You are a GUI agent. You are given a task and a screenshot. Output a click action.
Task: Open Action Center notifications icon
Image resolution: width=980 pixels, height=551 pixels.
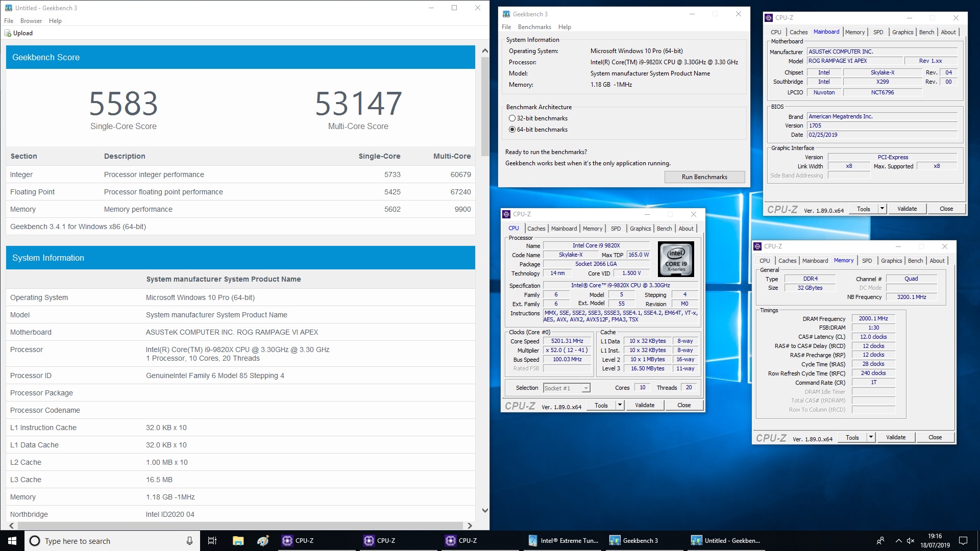tap(963, 541)
